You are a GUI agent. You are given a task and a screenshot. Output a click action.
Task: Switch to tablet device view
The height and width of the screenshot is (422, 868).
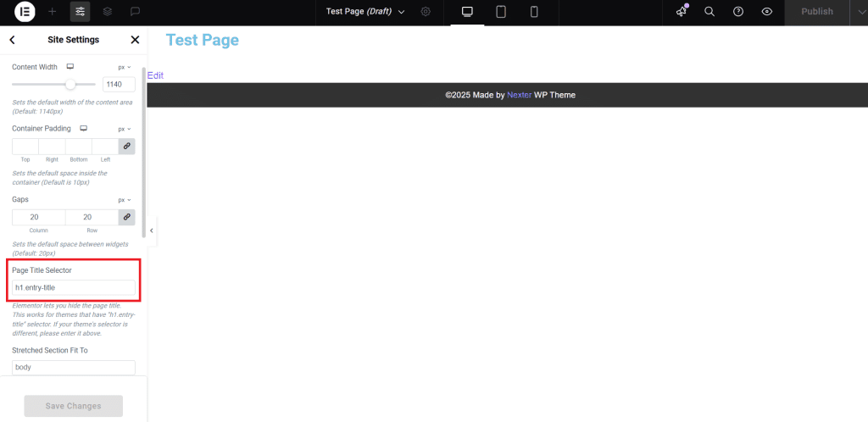click(x=501, y=12)
